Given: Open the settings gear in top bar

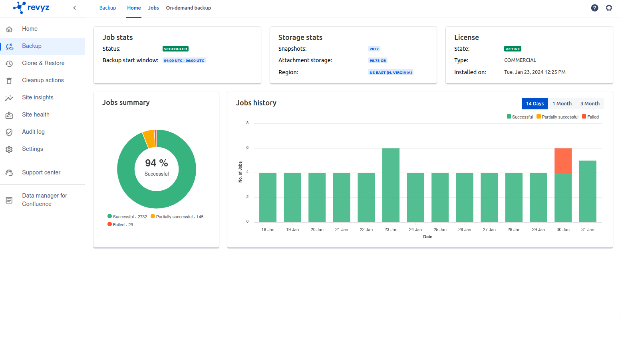Looking at the screenshot, I should 609,8.
